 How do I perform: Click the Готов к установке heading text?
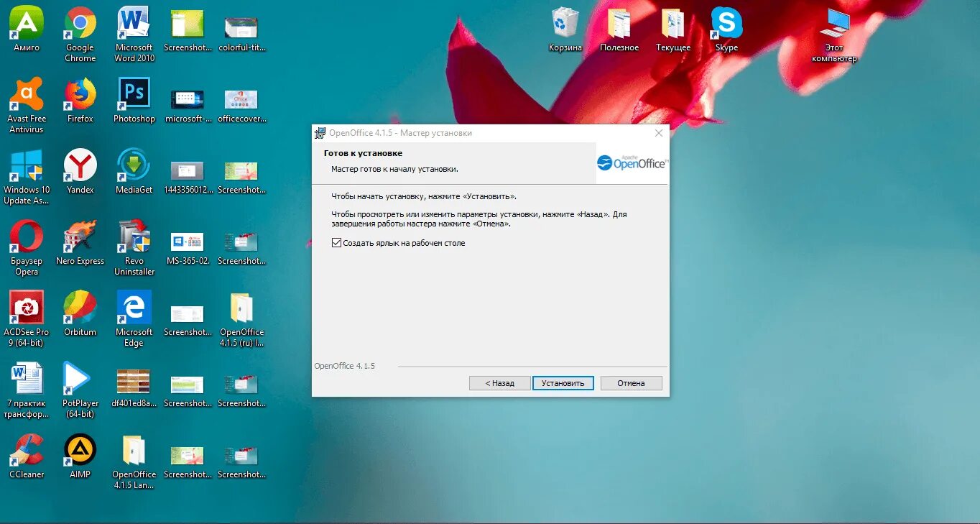[x=363, y=153]
